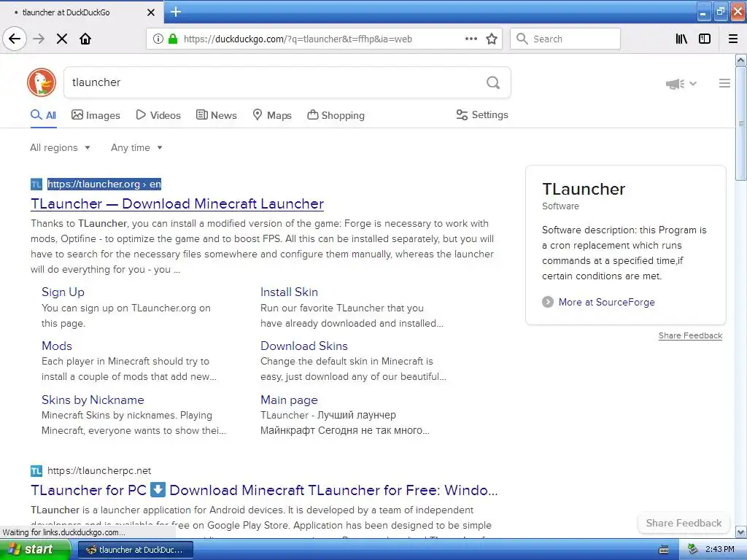
Task: Toggle the sidebar view icon
Action: (x=705, y=39)
